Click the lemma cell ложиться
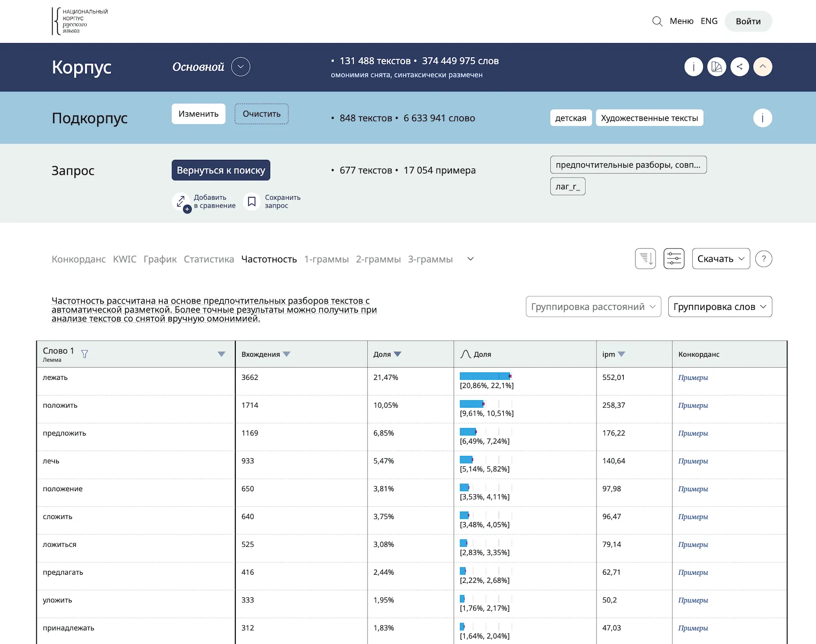Viewport: 816px width, 644px height. 136,548
